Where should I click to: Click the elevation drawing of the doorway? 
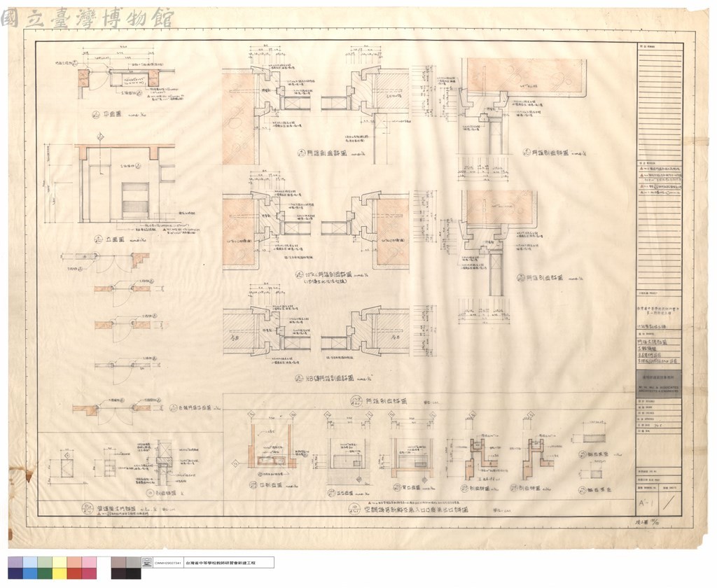(126, 184)
